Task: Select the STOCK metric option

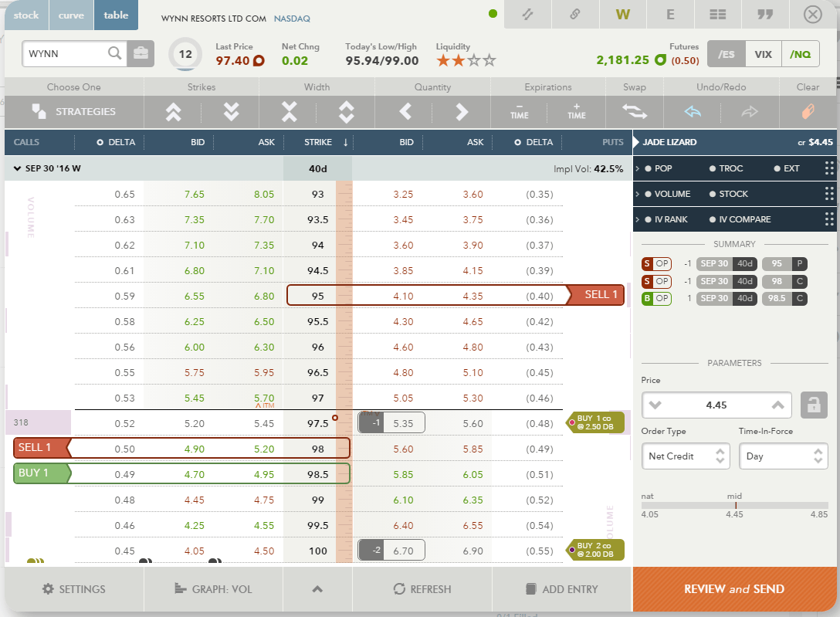Action: coord(729,194)
